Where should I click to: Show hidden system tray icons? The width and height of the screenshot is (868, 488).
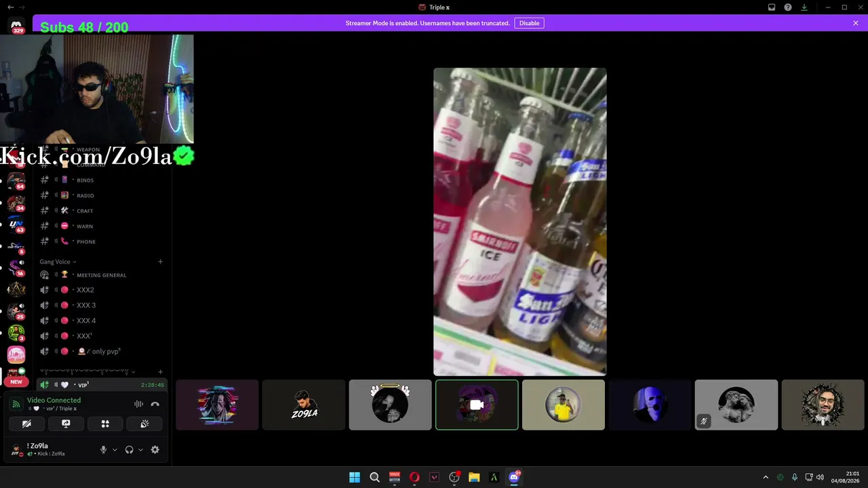pos(766,477)
